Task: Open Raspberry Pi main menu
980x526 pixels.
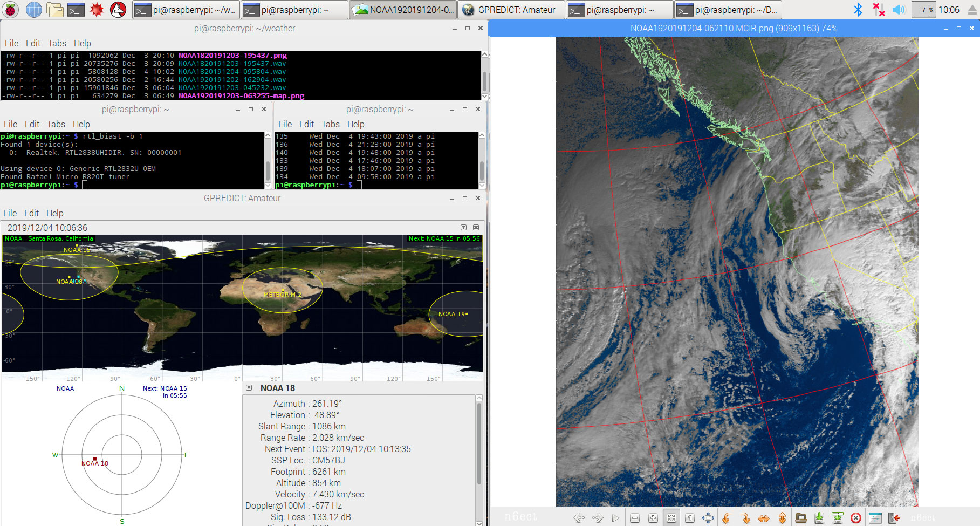Action: 11,10
